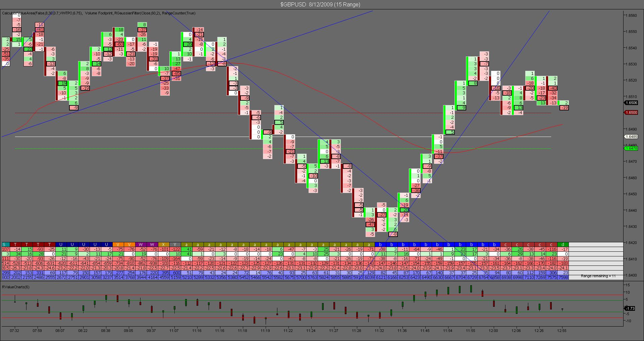Click the d header cell in the stats table
The image size is (644, 341).
point(563,245)
